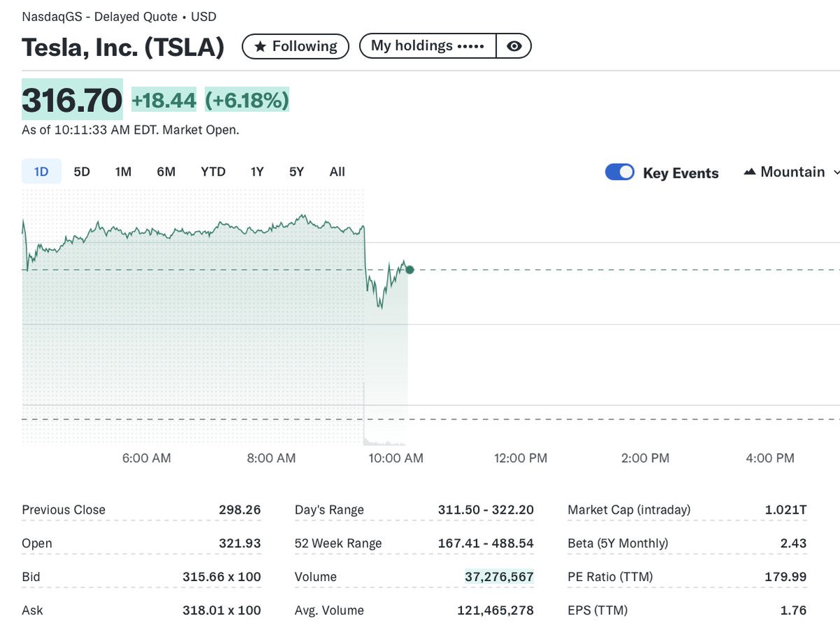Click Previous Close value 298.26
The width and height of the screenshot is (840, 637).
(239, 510)
